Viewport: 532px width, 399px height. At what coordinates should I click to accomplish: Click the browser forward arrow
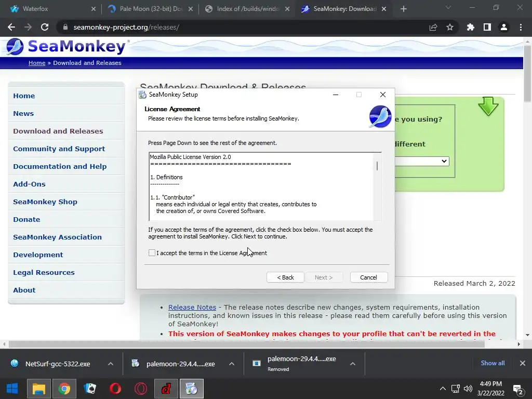pyautogui.click(x=28, y=27)
